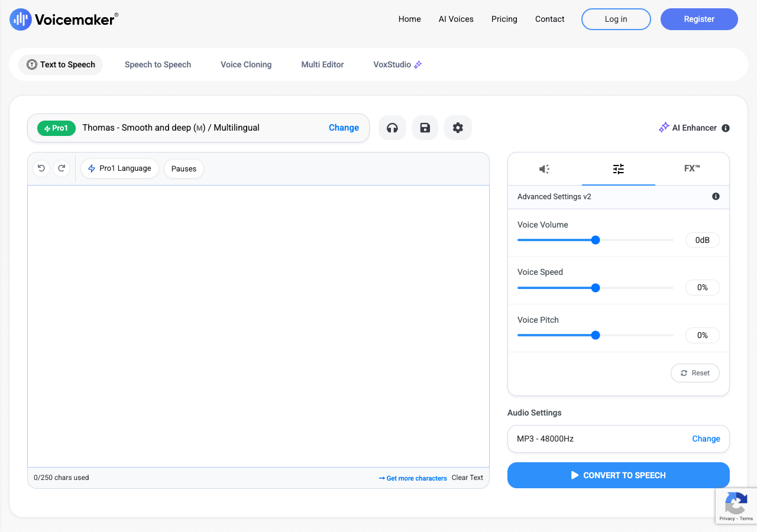Viewport: 757px width, 532px height.
Task: Click the 'MP3 - 48000Hz' text
Action: tap(545, 439)
